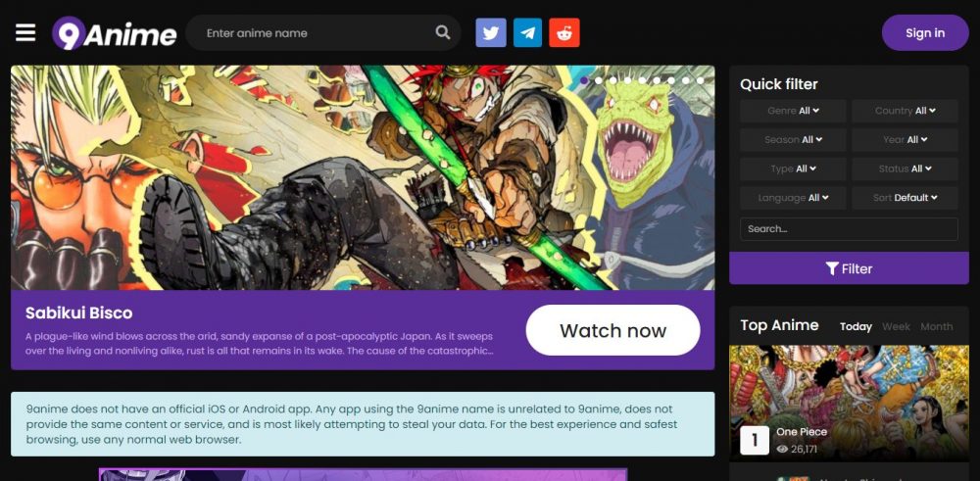Expand the Status filter dropdown
Image resolution: width=980 pixels, height=481 pixels.
coord(905,169)
